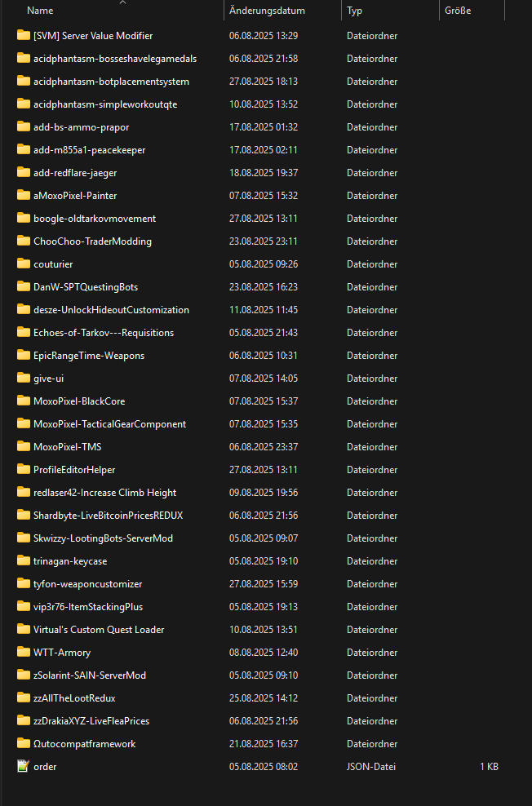The image size is (532, 806).
Task: Select the Shardbyte-LiveBitcoinPricesREDUX folder name
Action: [x=108, y=515]
